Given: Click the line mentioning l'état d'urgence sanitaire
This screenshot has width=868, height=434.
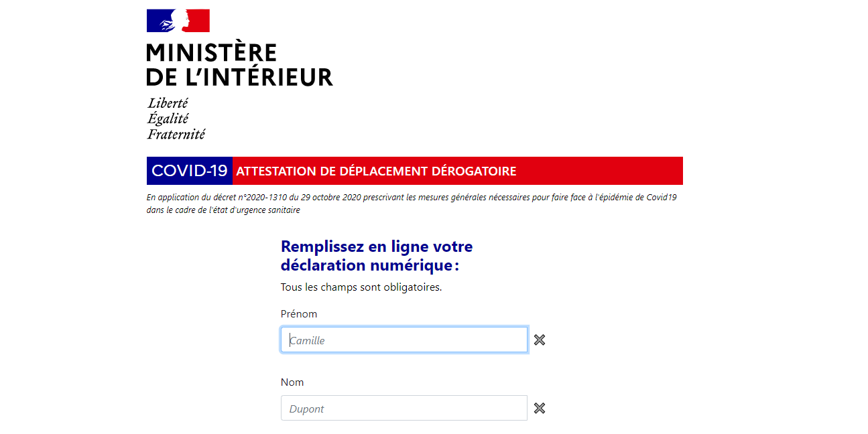Looking at the screenshot, I should 223,210.
